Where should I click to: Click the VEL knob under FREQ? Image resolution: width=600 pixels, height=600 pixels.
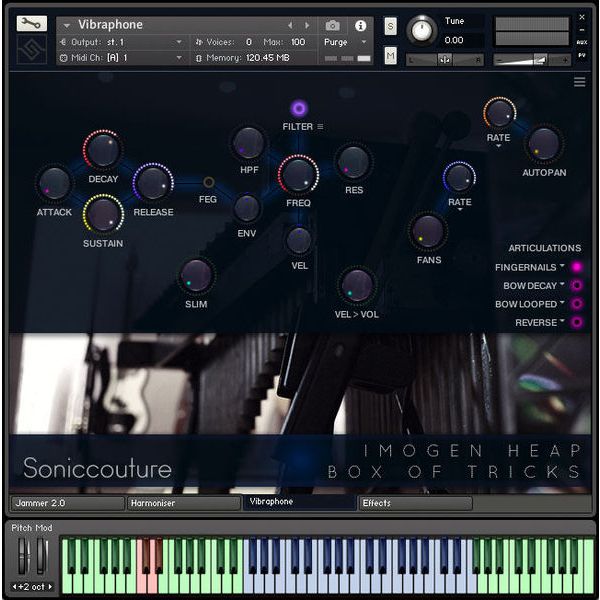tap(299, 240)
